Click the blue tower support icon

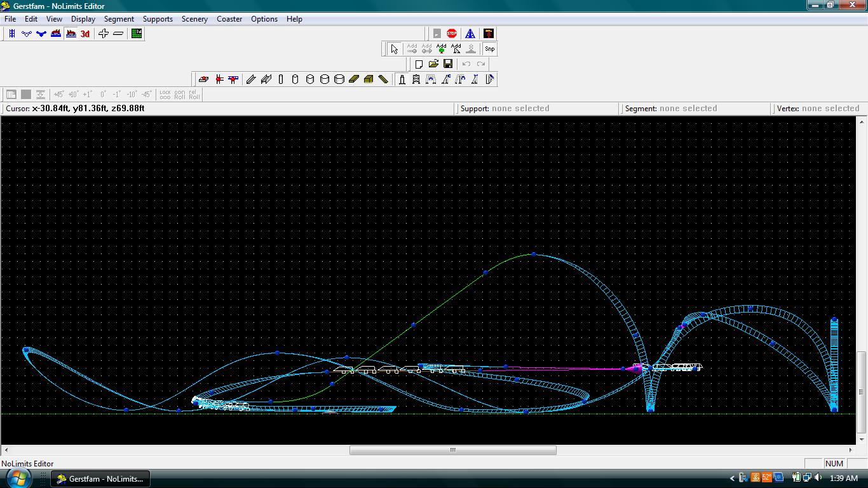(470, 34)
